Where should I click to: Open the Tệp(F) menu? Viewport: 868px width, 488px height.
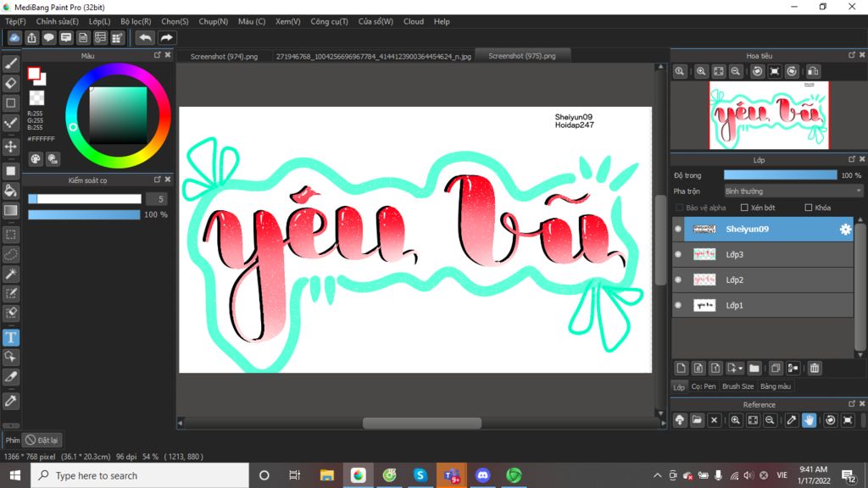click(x=15, y=21)
